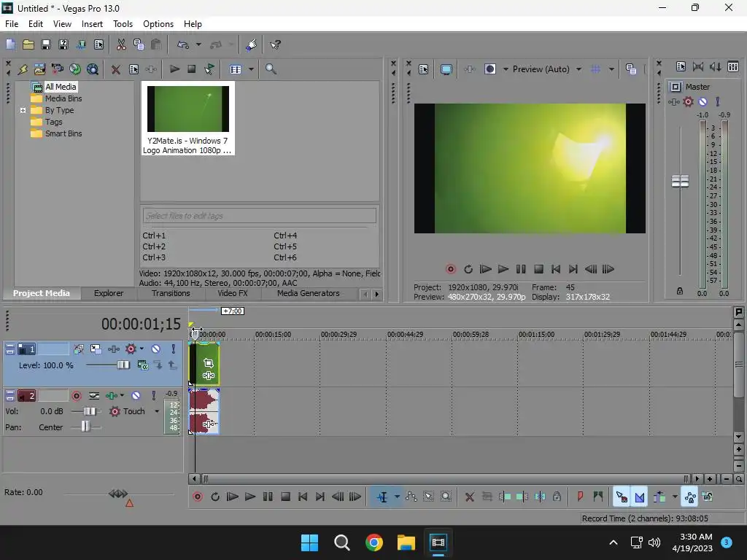Mute audio track 2
This screenshot has height=560, width=747.
pyautogui.click(x=136, y=396)
